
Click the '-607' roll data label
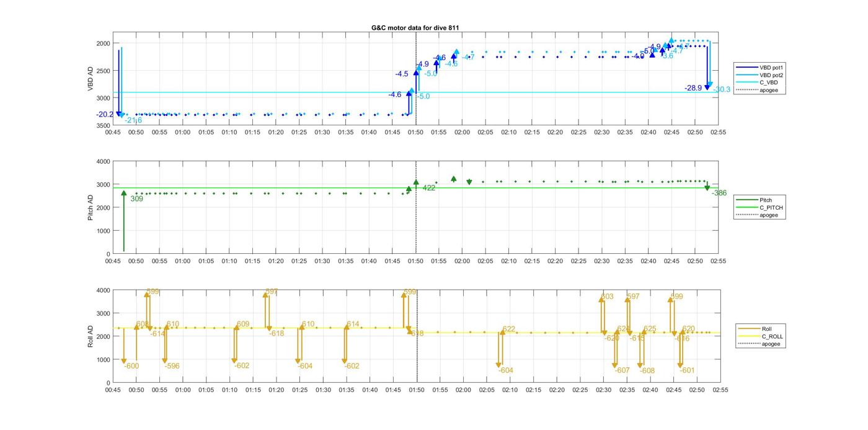point(622,370)
